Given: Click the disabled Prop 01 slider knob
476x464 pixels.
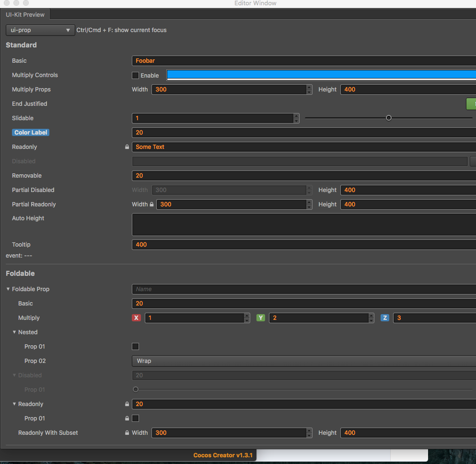Looking at the screenshot, I should (136, 389).
